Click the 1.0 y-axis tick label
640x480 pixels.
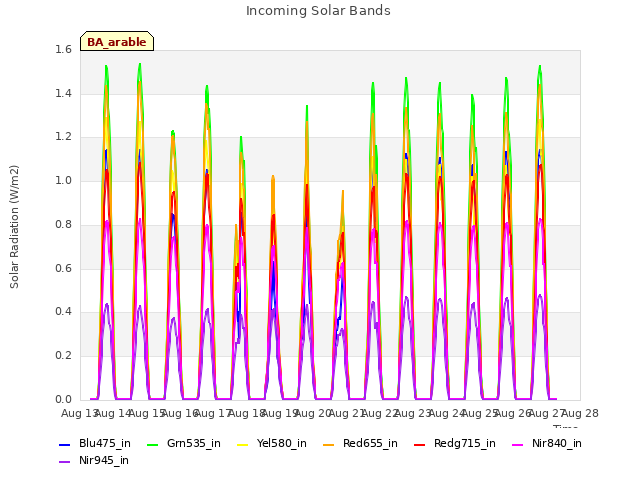(64, 181)
